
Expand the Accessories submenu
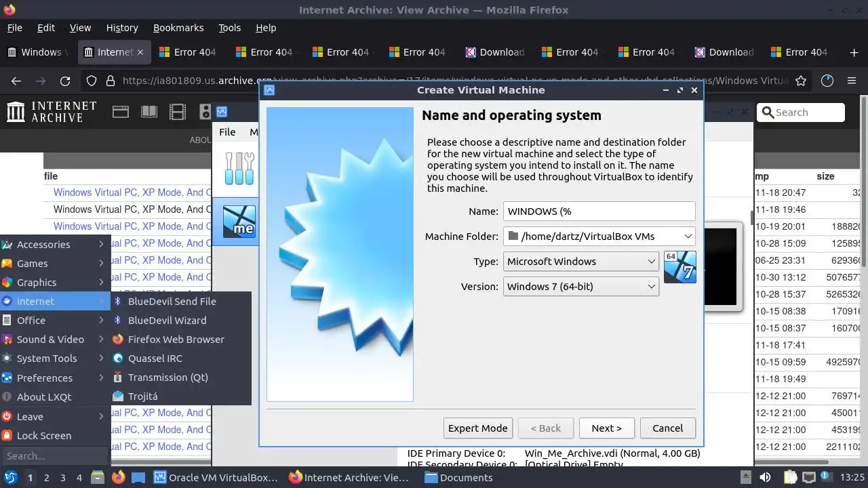pyautogui.click(x=55, y=244)
